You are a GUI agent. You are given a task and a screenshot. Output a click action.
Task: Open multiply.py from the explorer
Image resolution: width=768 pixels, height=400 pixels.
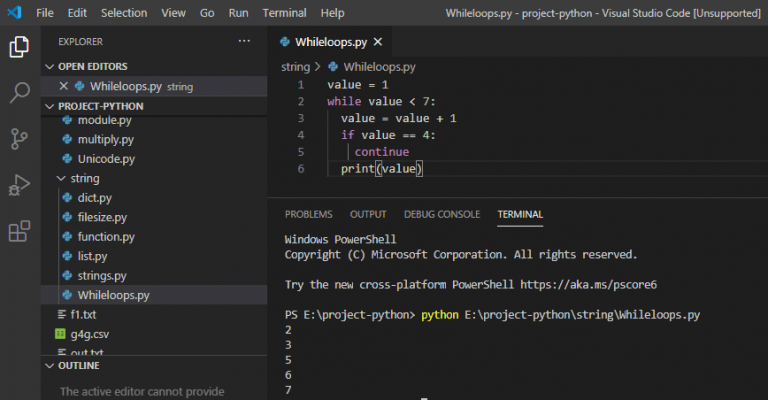[106, 140]
